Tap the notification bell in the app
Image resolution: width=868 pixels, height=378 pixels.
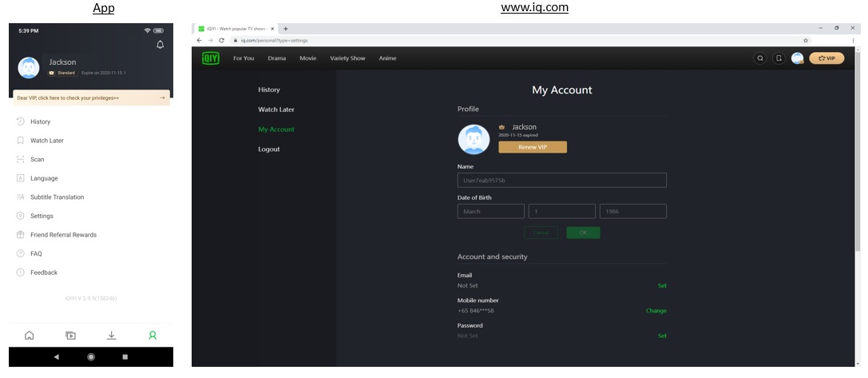(x=161, y=44)
